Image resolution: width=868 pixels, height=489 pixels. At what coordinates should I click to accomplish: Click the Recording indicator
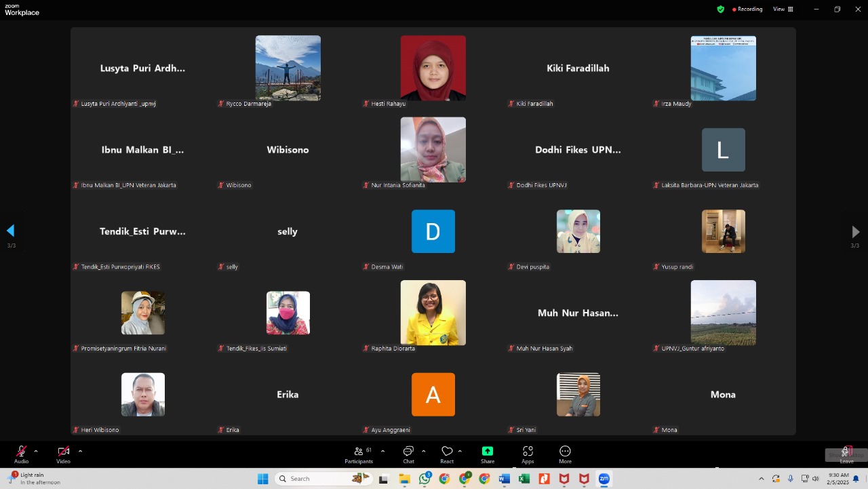[x=747, y=9]
